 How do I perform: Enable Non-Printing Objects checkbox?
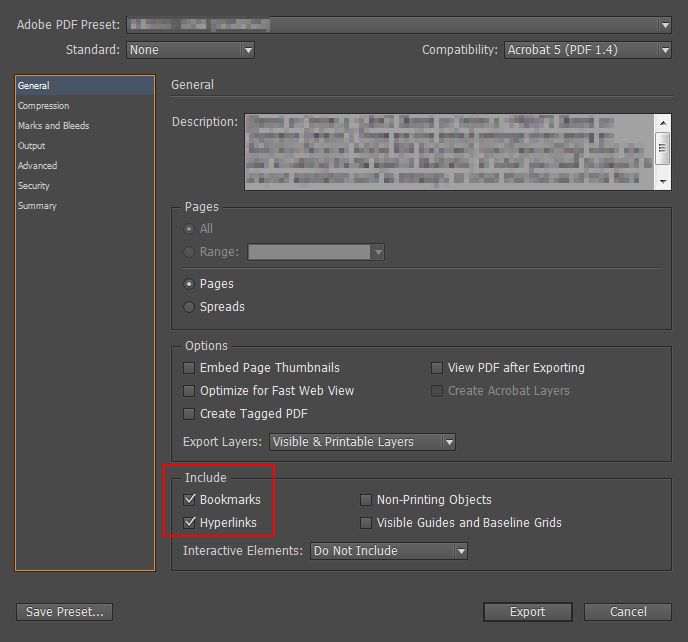tap(366, 499)
